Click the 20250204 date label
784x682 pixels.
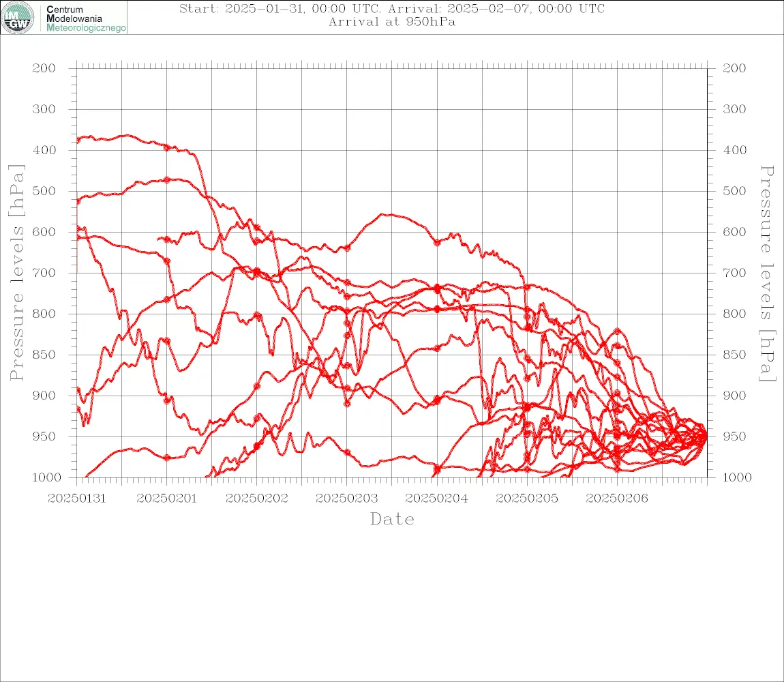[x=437, y=499]
